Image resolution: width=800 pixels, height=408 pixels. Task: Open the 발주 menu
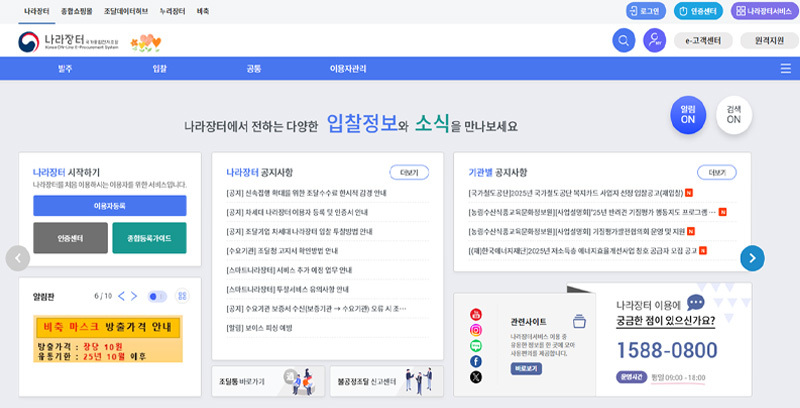click(65, 68)
